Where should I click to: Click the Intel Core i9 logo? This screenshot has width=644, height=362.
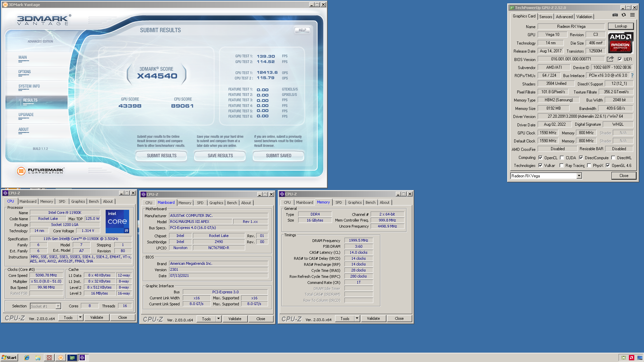coord(117,221)
